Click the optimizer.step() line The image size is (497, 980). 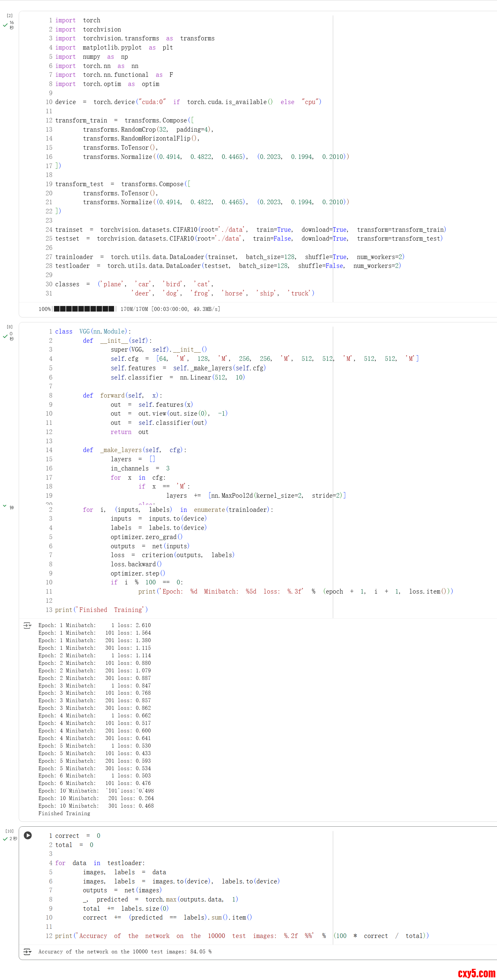[x=138, y=573]
